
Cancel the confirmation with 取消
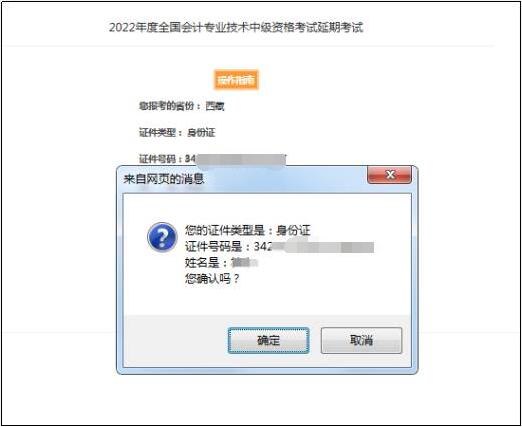point(361,340)
